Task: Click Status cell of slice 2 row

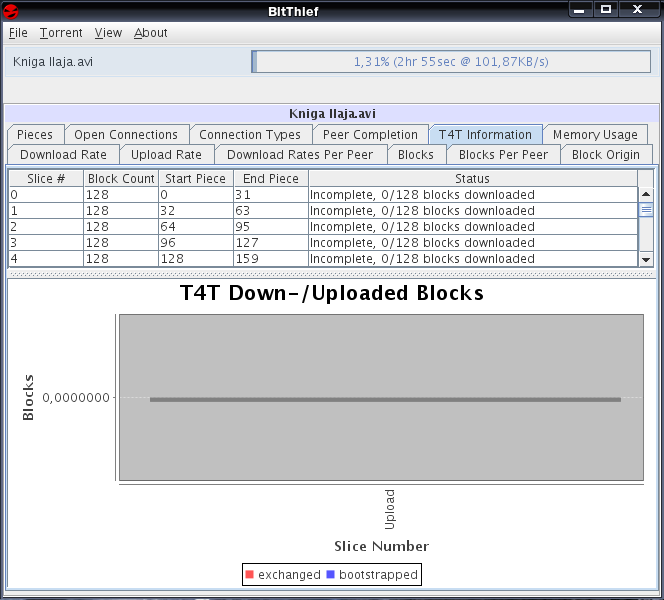Action: (473, 227)
